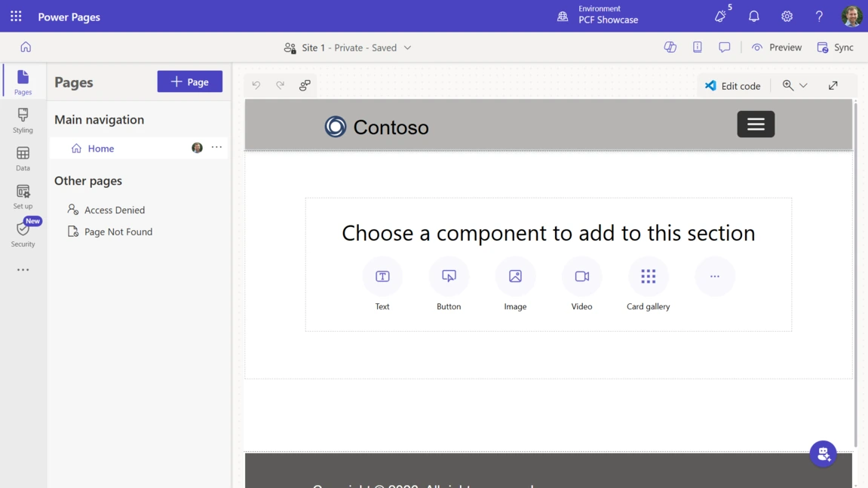Open the Copilot icon in command bar
868x488 pixels.
pyautogui.click(x=670, y=47)
